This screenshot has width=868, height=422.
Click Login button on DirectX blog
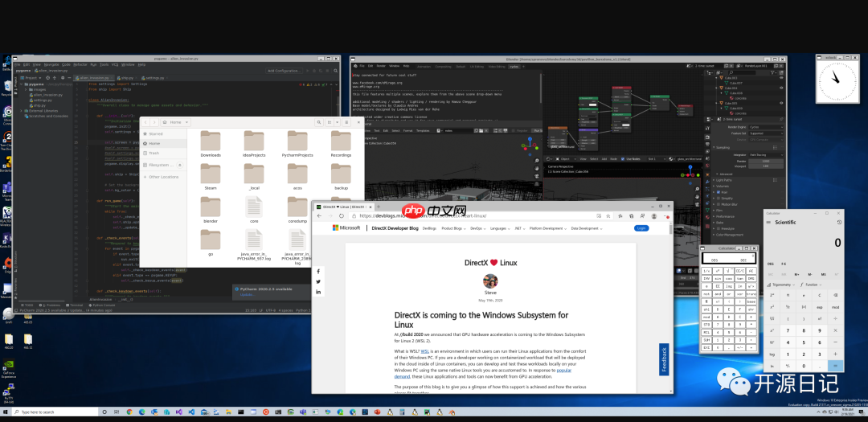pyautogui.click(x=641, y=227)
